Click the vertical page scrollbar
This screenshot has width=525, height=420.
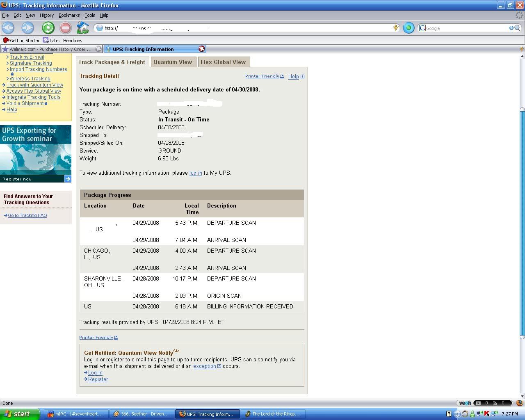(x=522, y=221)
